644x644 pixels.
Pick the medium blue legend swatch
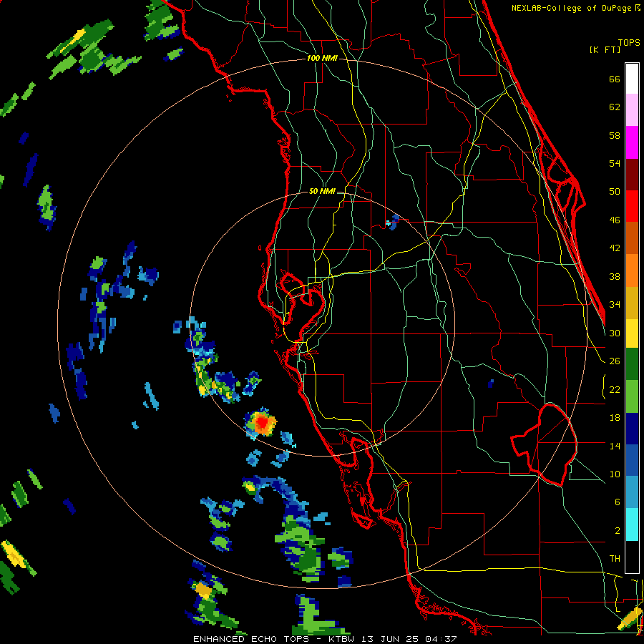pyautogui.click(x=632, y=460)
